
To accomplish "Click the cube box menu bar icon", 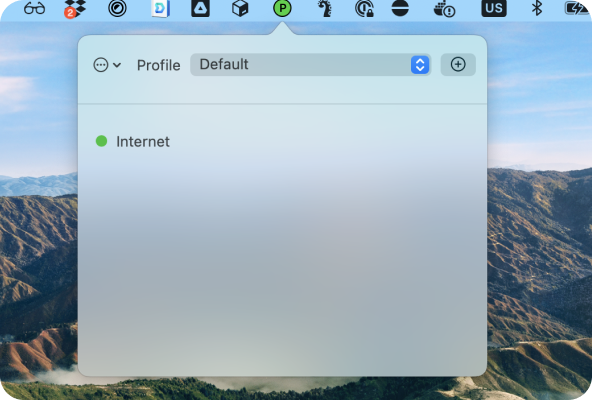I will (x=240, y=8).
